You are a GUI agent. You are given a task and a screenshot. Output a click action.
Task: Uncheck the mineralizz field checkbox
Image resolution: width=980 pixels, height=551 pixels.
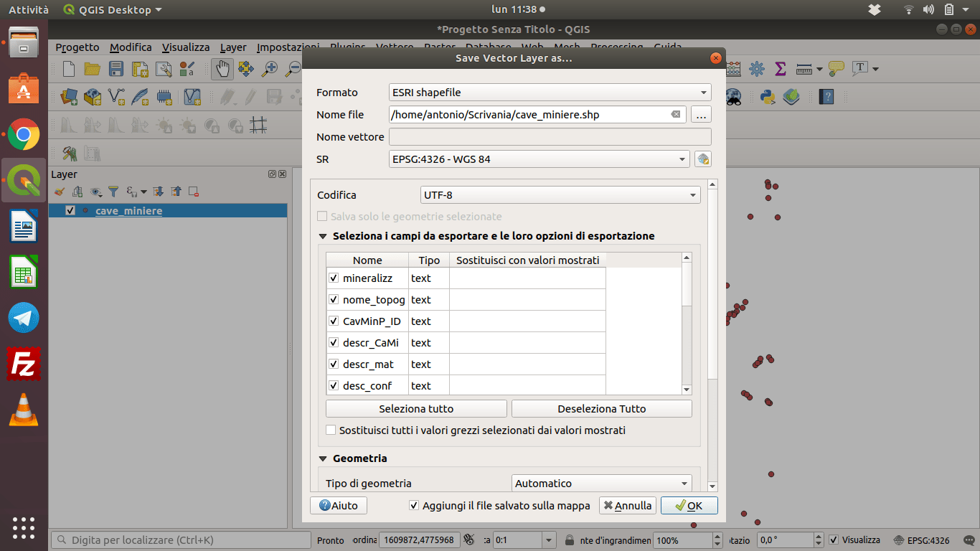click(x=334, y=278)
